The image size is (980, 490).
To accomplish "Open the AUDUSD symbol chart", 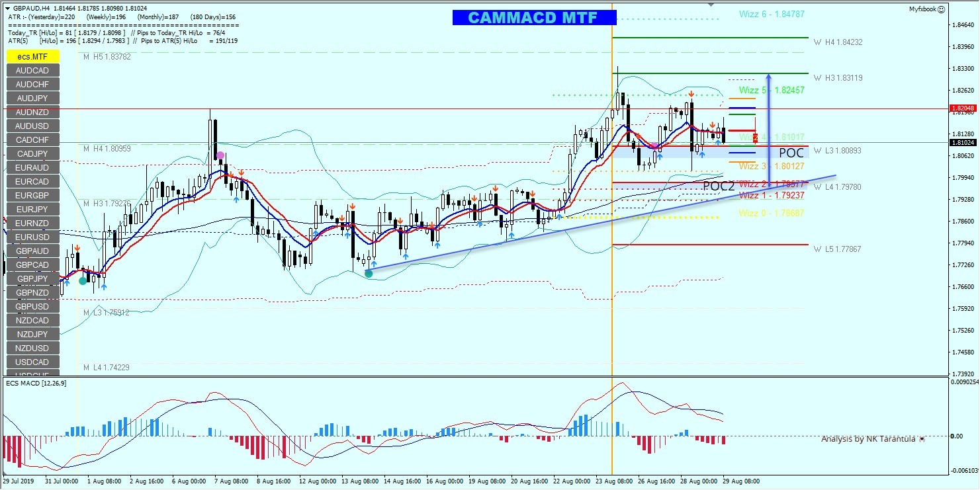I will pyautogui.click(x=33, y=126).
